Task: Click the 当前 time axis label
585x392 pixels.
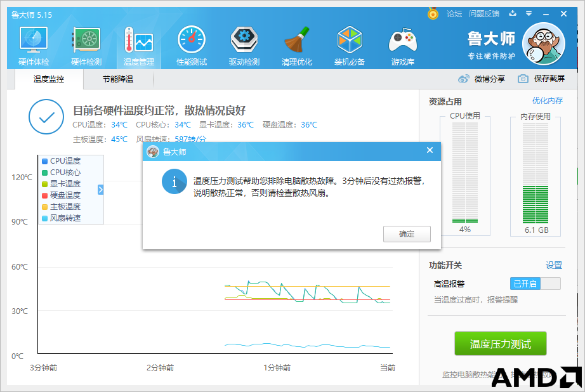Action: (x=388, y=368)
